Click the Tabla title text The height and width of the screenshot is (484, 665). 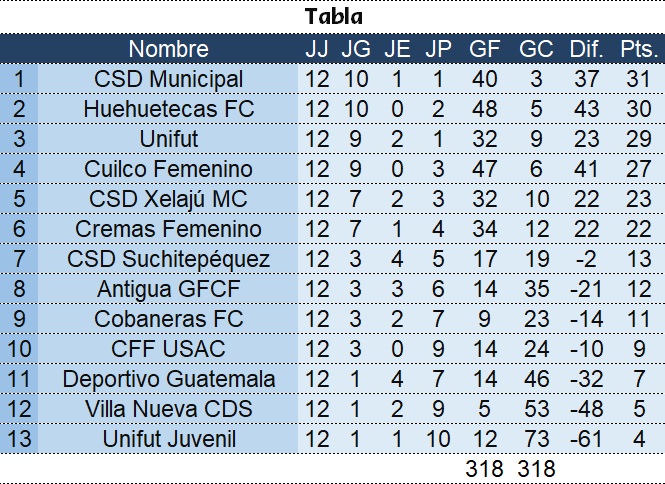click(334, 17)
